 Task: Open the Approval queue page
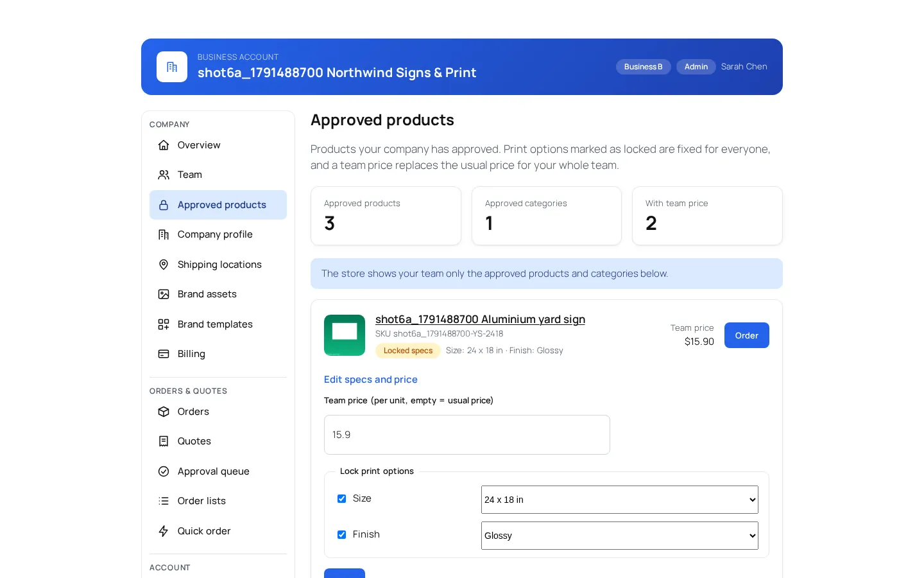click(218, 471)
